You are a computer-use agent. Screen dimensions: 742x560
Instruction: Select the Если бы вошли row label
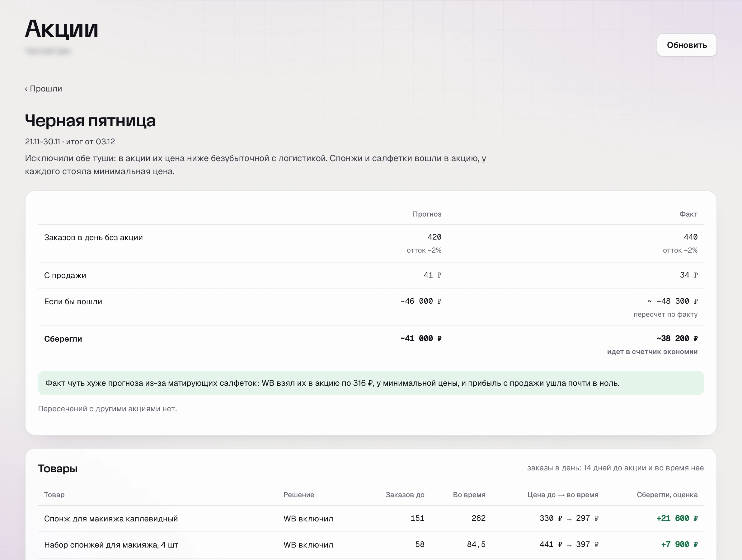tap(73, 301)
